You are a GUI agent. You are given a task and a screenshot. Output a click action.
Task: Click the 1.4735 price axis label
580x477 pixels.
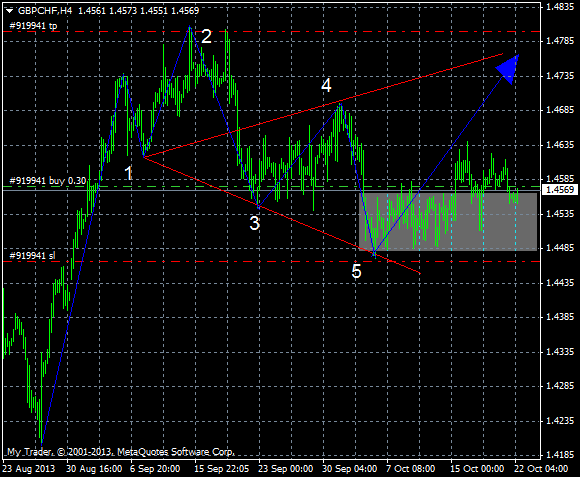[560, 76]
